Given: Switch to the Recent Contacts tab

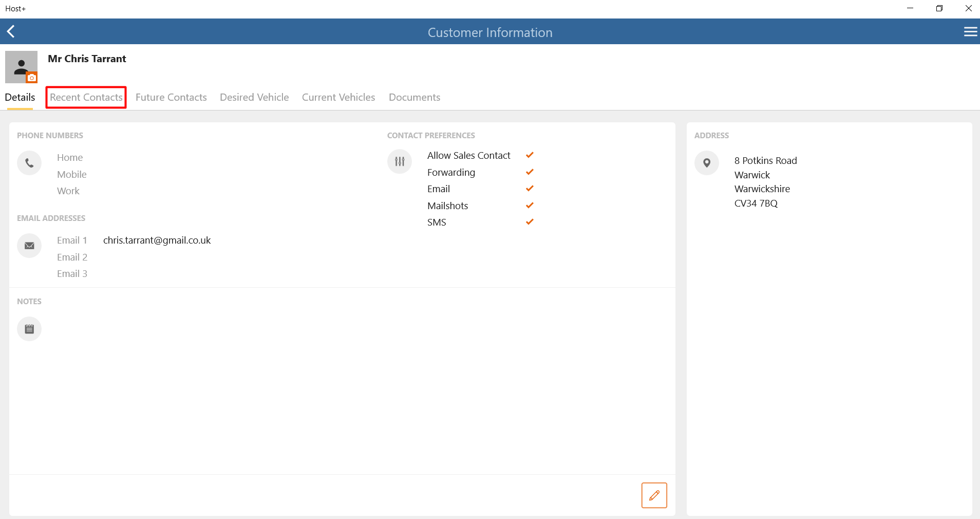Looking at the screenshot, I should click(x=86, y=97).
